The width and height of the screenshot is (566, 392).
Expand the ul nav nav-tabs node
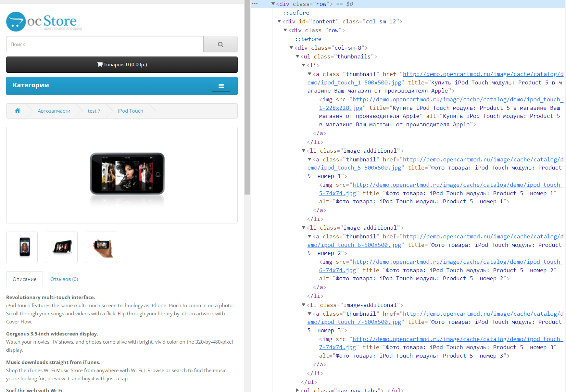coord(297,390)
